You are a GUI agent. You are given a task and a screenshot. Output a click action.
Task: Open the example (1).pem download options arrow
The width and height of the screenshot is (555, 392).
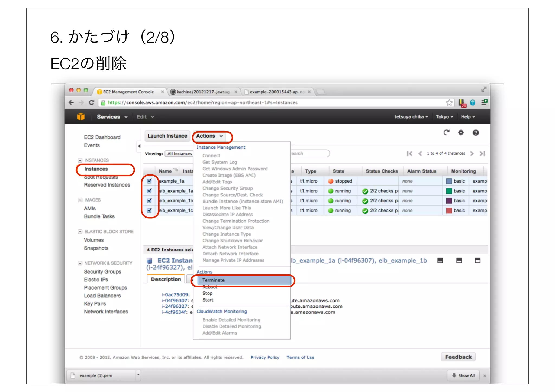click(138, 375)
